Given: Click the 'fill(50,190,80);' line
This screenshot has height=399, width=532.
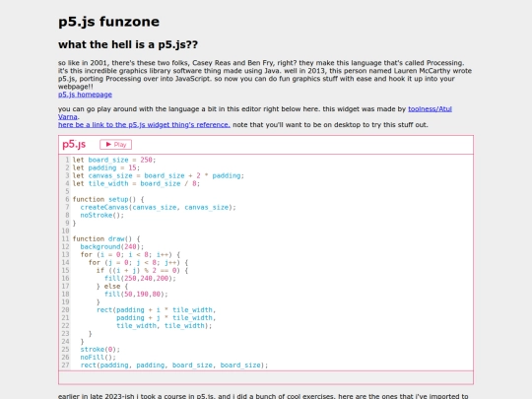Looking at the screenshot, I should pos(136,294).
